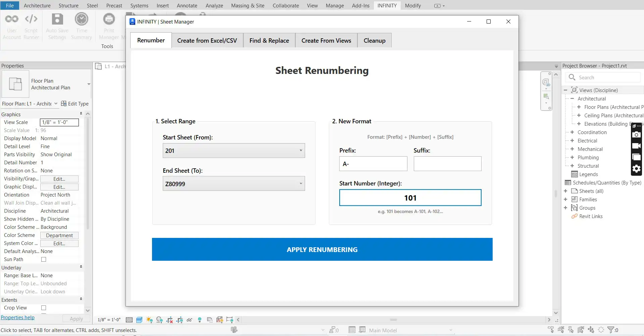Expand the Coordination discipline node
The width and height of the screenshot is (644, 336).
coord(572,132)
